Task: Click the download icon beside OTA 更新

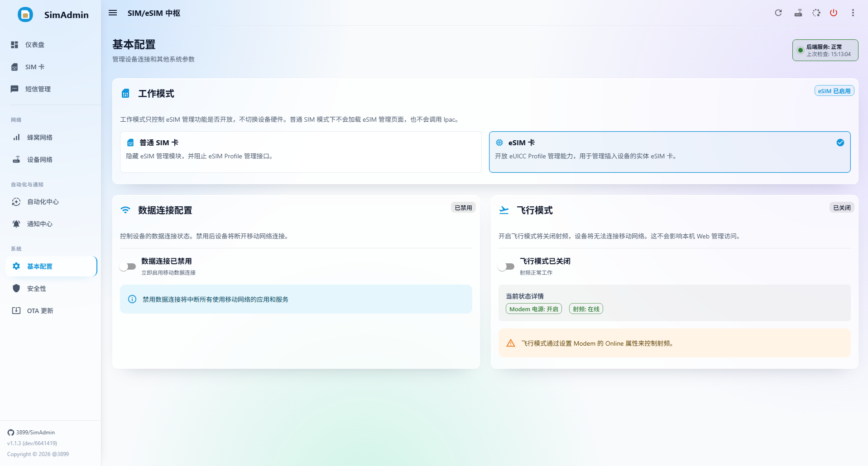Action: 16,311
